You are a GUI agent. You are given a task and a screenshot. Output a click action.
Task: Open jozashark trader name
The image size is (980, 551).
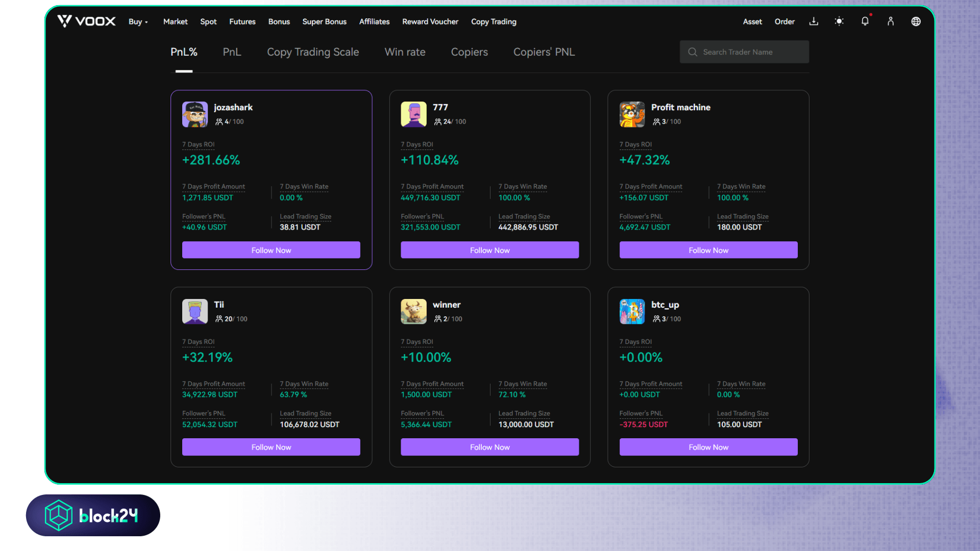[233, 107]
